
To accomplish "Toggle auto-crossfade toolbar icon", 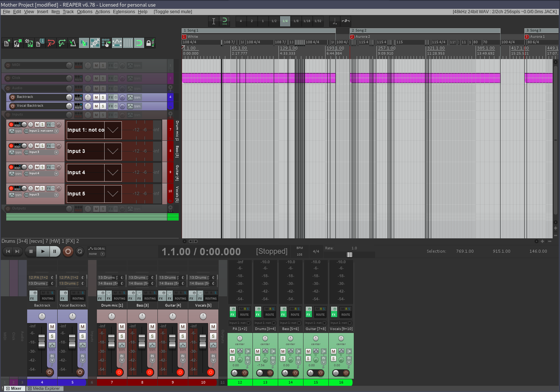I will pyautogui.click(x=84, y=43).
